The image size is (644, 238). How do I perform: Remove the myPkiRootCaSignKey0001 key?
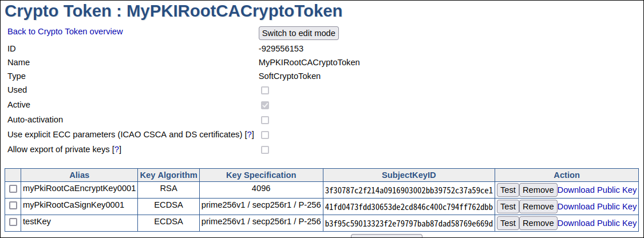point(538,207)
